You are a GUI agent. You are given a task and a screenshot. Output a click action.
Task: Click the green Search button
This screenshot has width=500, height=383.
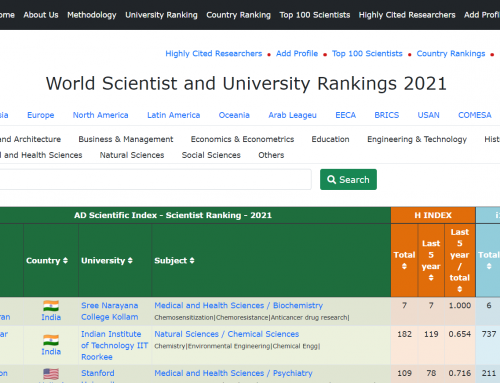348,180
